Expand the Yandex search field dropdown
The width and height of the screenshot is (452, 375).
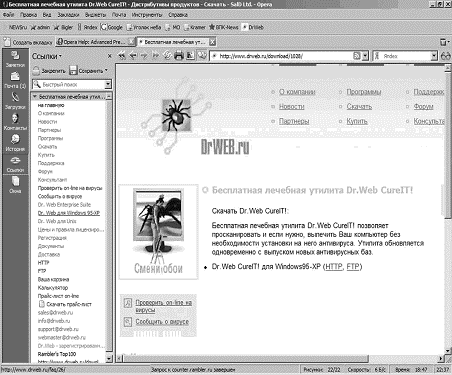point(434,56)
